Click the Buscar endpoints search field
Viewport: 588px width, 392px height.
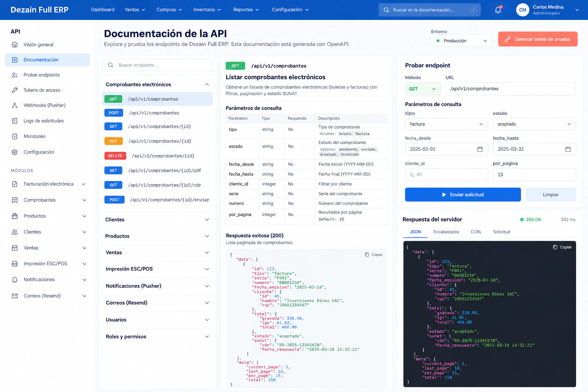[157, 65]
